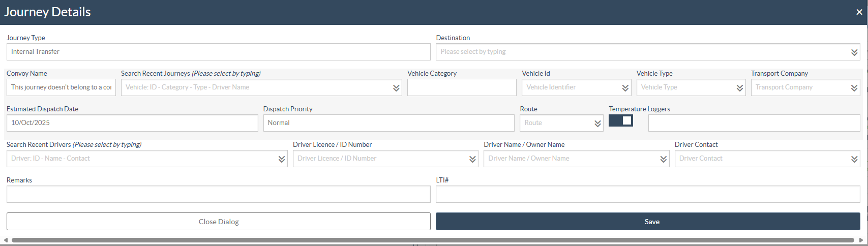Toggle the Temperature Loggers switch
Viewport: 868px width, 246px height.
[x=620, y=120]
